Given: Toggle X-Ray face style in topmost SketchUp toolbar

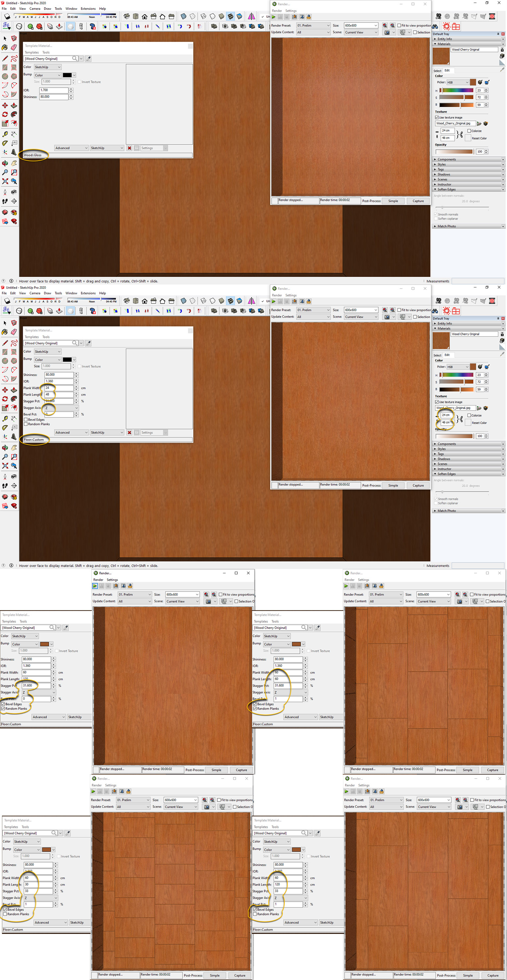Looking at the screenshot, I should point(184,16).
